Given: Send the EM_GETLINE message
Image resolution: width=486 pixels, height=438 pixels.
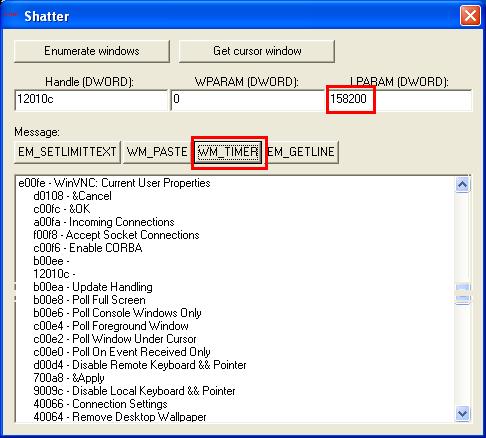Looking at the screenshot, I should [x=302, y=152].
